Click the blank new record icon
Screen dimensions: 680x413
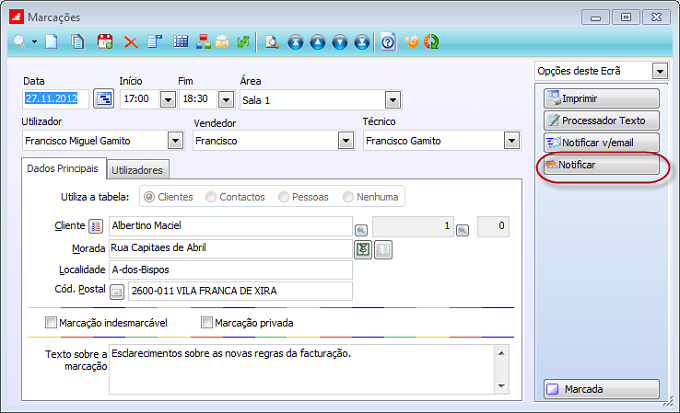[x=53, y=41]
